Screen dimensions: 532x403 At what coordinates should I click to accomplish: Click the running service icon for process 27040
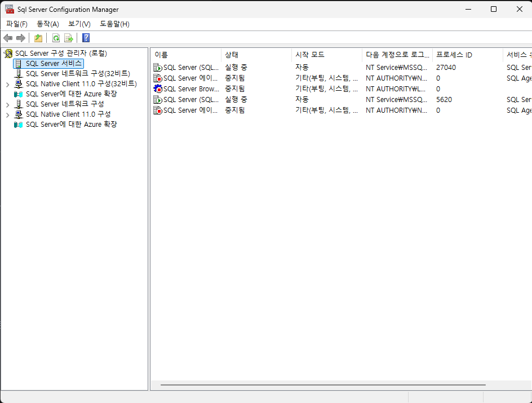158,68
